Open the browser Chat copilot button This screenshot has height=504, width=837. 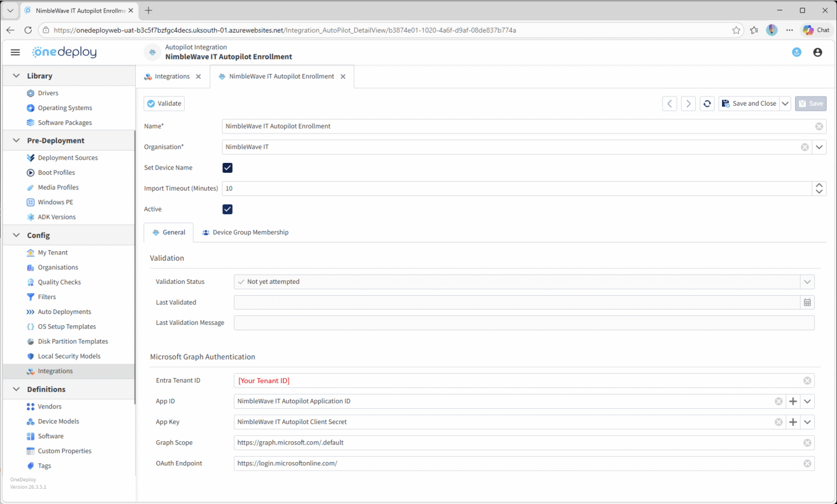point(816,30)
